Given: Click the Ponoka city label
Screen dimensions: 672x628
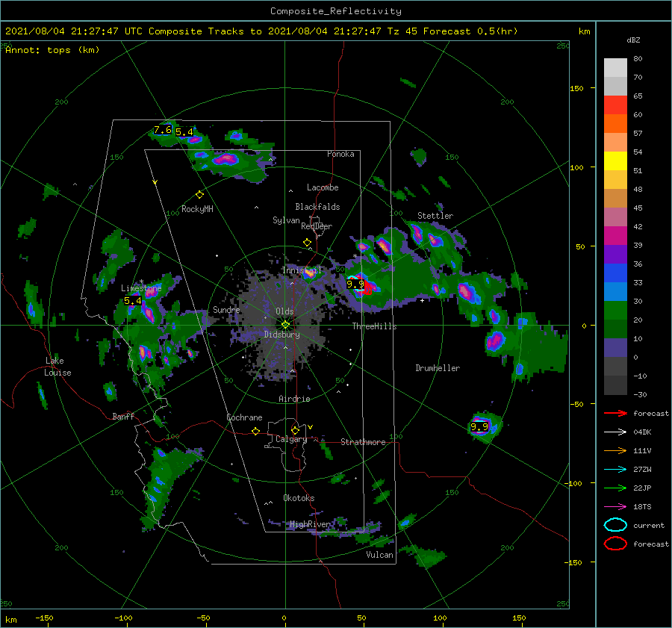Looking at the screenshot, I should click(340, 154).
